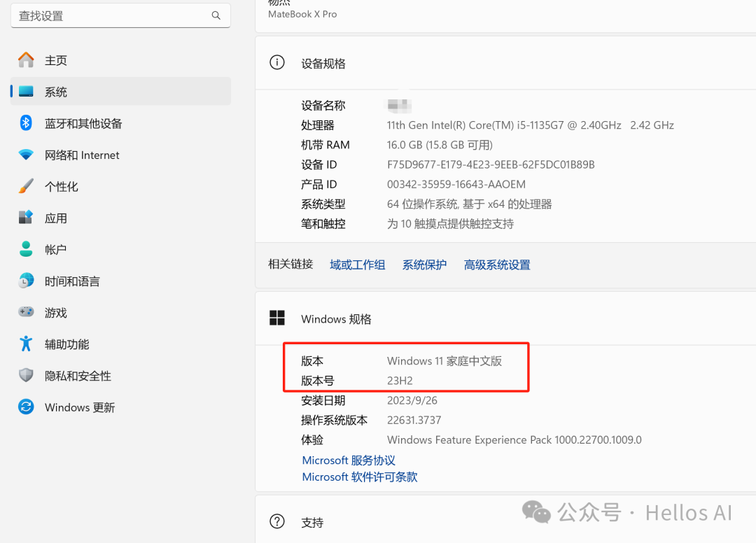Open 隐私和安全性 settings
This screenshot has height=543, width=756.
pos(120,375)
